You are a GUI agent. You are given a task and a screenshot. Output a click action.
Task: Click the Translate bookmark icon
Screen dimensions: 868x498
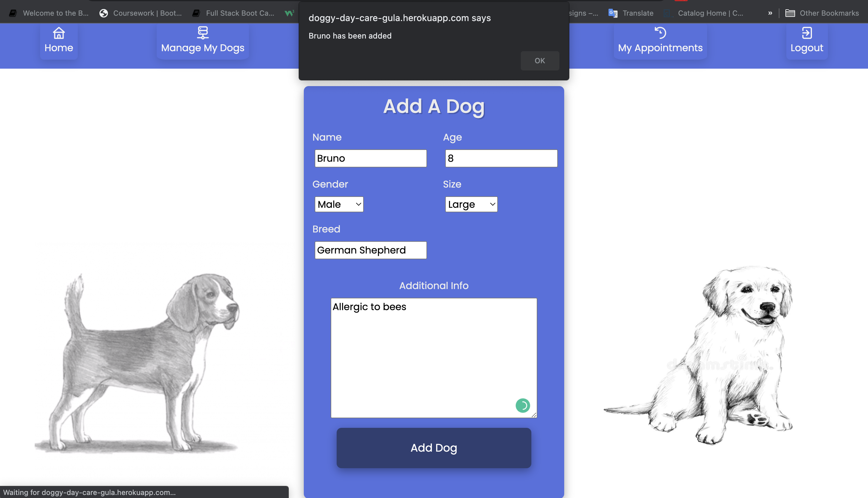click(613, 13)
